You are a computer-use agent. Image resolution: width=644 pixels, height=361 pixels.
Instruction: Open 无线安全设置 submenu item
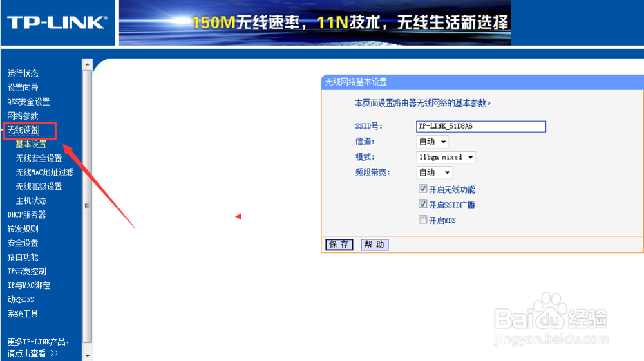click(39, 158)
